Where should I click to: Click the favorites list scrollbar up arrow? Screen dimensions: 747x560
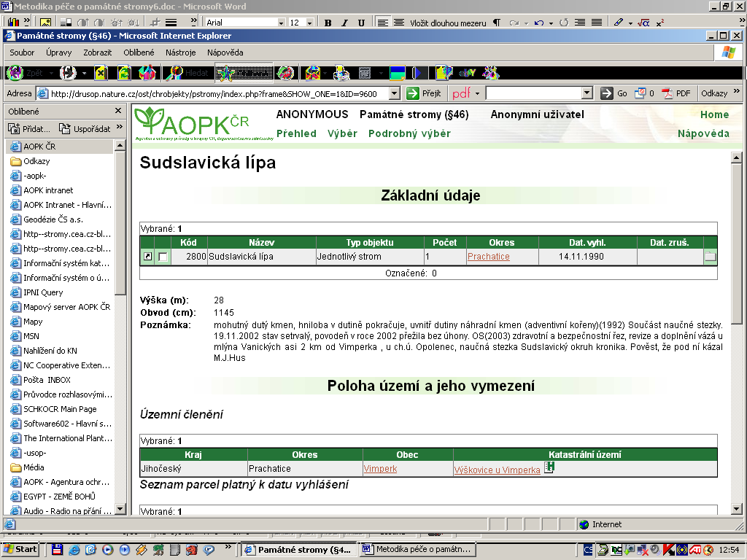point(120,145)
